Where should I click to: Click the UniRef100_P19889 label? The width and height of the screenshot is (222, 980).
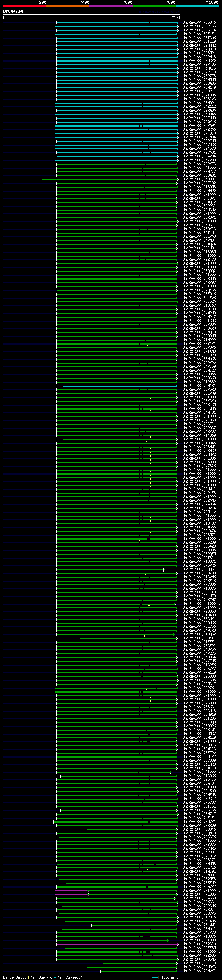coord(199,382)
